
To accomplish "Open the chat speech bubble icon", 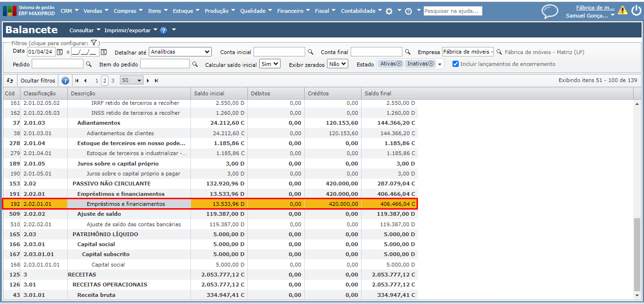I will pyautogui.click(x=550, y=11).
